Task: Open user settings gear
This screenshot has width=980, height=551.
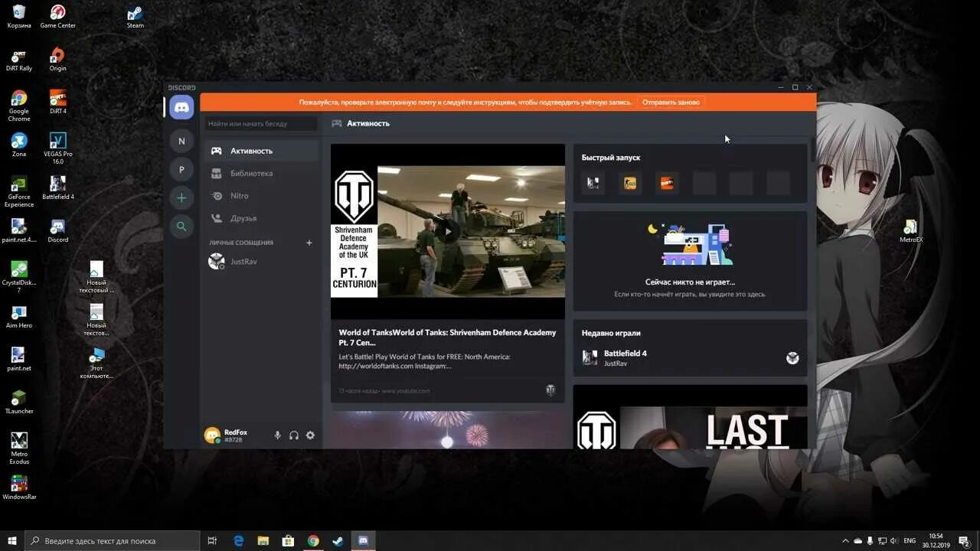Action: tap(310, 435)
